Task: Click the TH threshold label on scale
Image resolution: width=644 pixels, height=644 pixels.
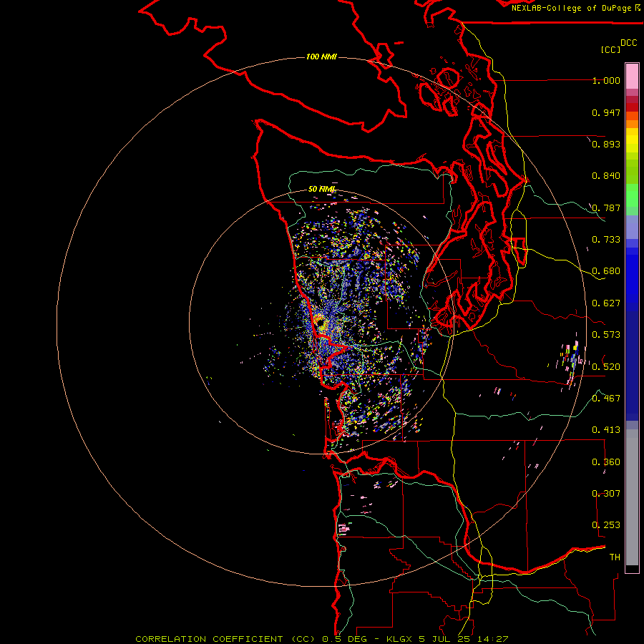Action: [x=615, y=557]
